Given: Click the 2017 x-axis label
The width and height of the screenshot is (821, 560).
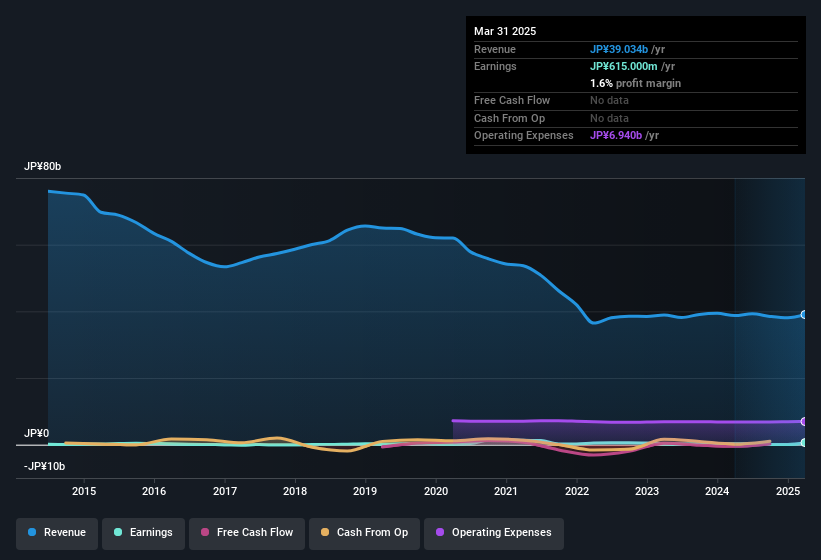Looking at the screenshot, I should pos(225,491).
